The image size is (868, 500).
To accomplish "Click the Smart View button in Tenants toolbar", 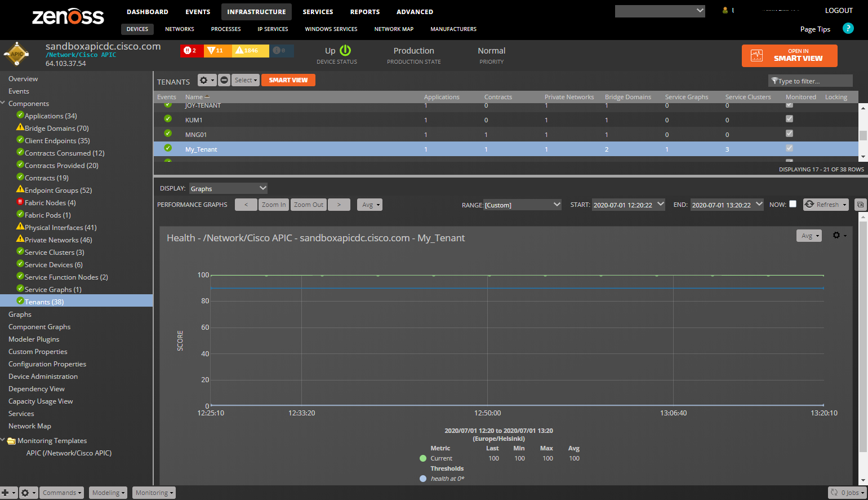I will pos(288,80).
